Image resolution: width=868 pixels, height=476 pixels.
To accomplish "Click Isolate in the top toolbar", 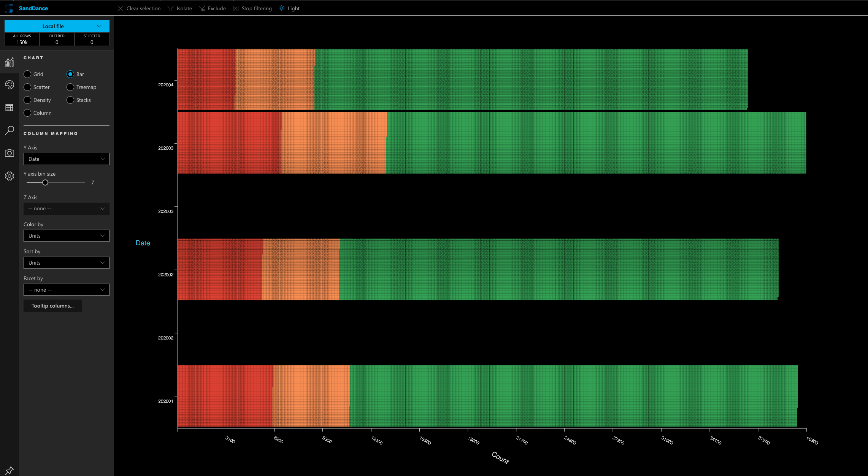I will click(180, 8).
